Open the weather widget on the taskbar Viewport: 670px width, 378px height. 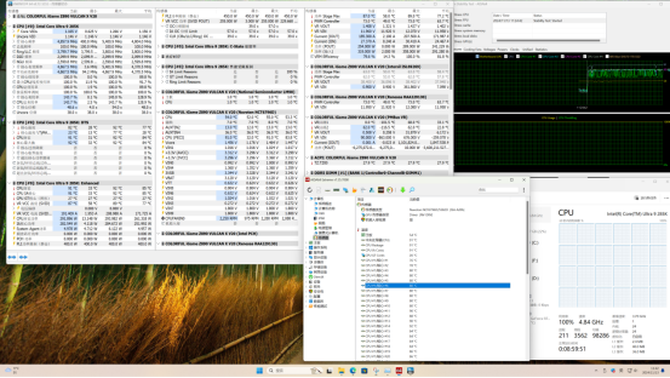(x=12, y=370)
